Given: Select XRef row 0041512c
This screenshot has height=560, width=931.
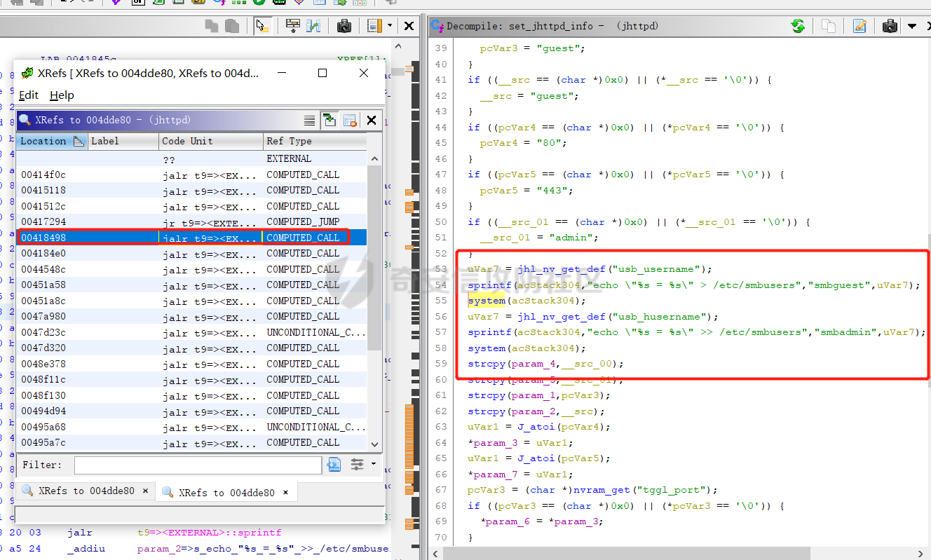Looking at the screenshot, I should (x=192, y=206).
